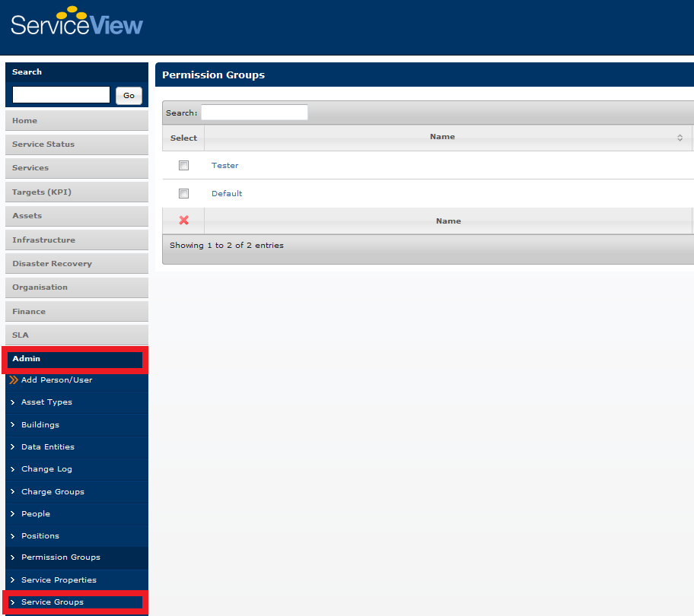The height and width of the screenshot is (616, 694).
Task: Open the Services menu item
Action: (x=77, y=168)
